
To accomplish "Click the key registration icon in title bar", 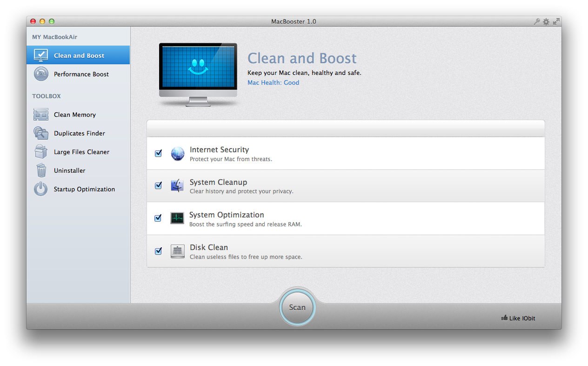I will [x=537, y=21].
